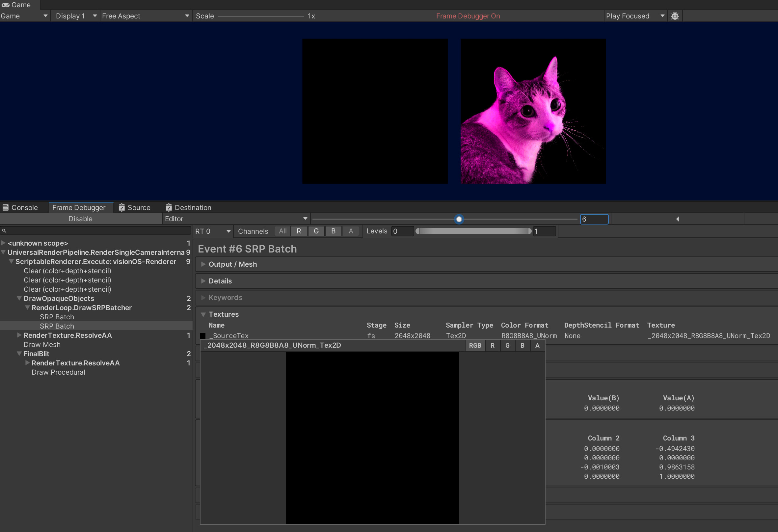The height and width of the screenshot is (532, 778).
Task: Select the highlighted second SRP Batch event
Action: [x=57, y=326]
